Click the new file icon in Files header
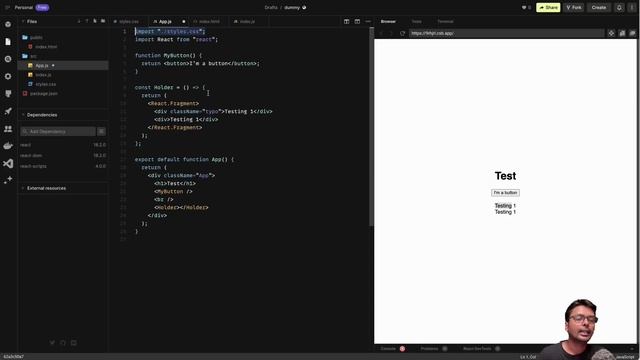Screen dimensions: 640x360 coord(95,21)
